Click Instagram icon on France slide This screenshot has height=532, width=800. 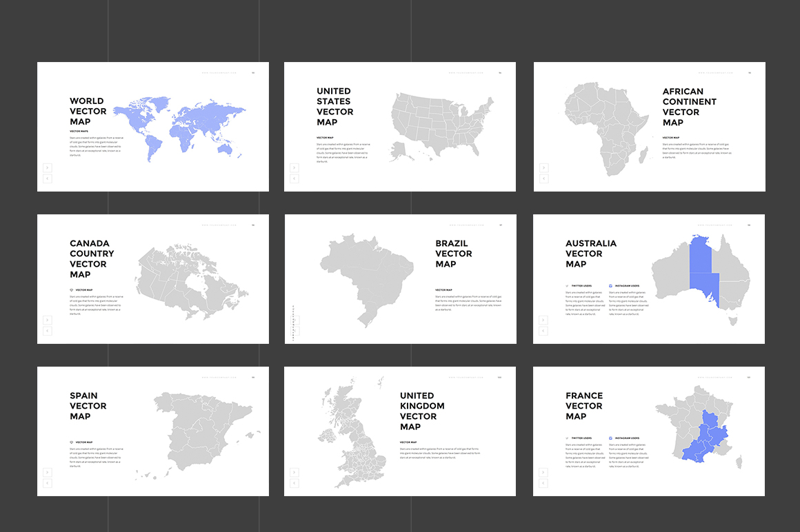click(610, 438)
